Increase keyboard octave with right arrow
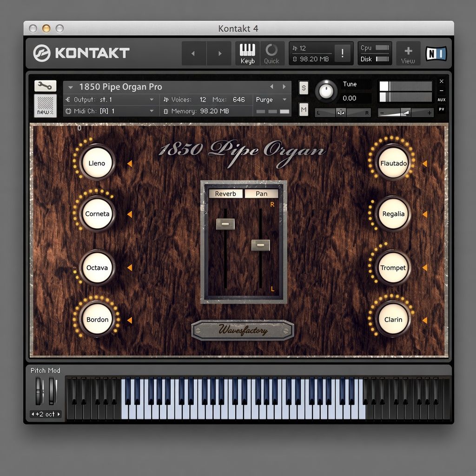The height and width of the screenshot is (476, 476). coord(59,414)
